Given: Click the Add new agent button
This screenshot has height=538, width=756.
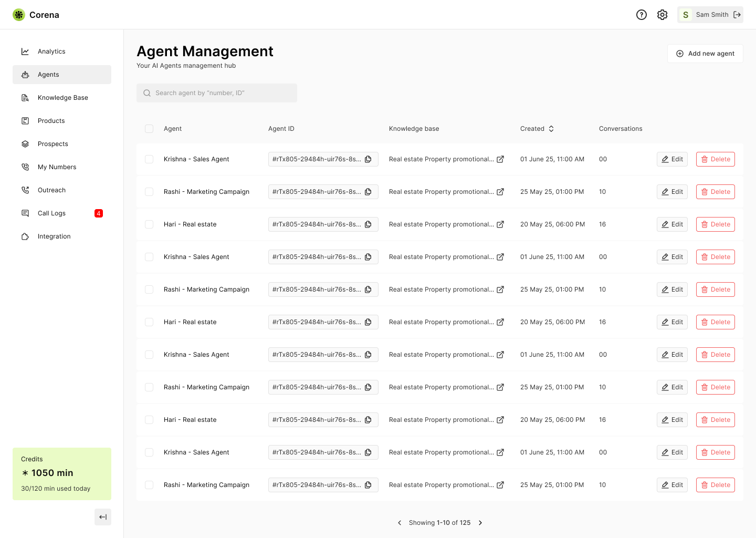Looking at the screenshot, I should click(x=705, y=54).
